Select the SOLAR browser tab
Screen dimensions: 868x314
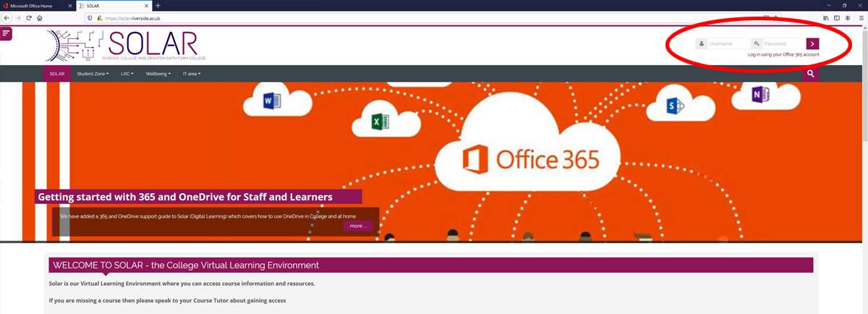coord(113,6)
